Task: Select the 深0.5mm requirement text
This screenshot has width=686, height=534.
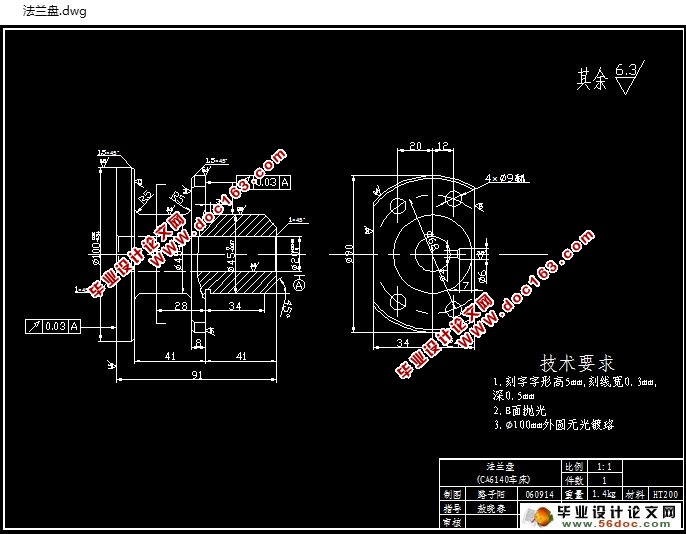Action: [x=513, y=396]
